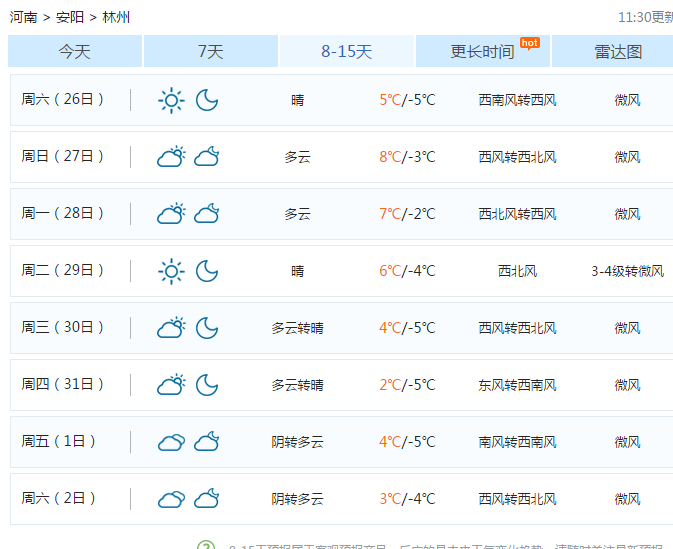
Task: Click the 5℃/-5℃ temperature for 周六 26日
Action: point(407,100)
